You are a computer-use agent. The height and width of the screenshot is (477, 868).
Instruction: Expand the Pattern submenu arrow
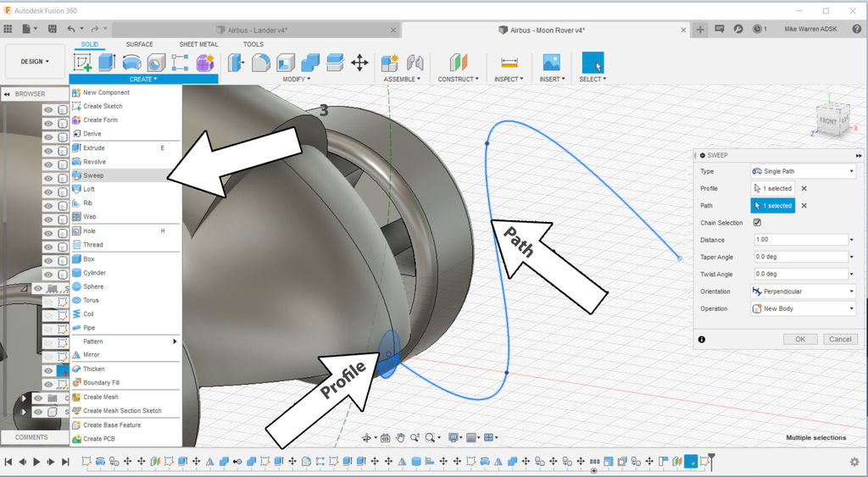(175, 341)
